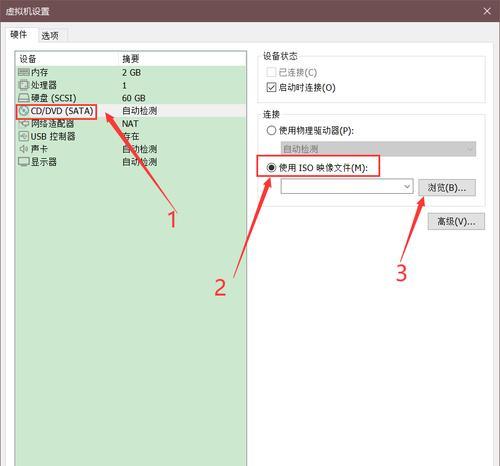This screenshot has height=466, width=500.
Task: Select the 处理器 processor icon
Action: pos(24,85)
